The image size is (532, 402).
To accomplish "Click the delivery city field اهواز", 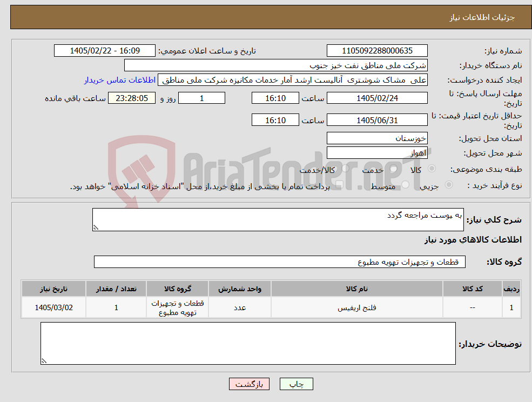I will coord(377,153).
